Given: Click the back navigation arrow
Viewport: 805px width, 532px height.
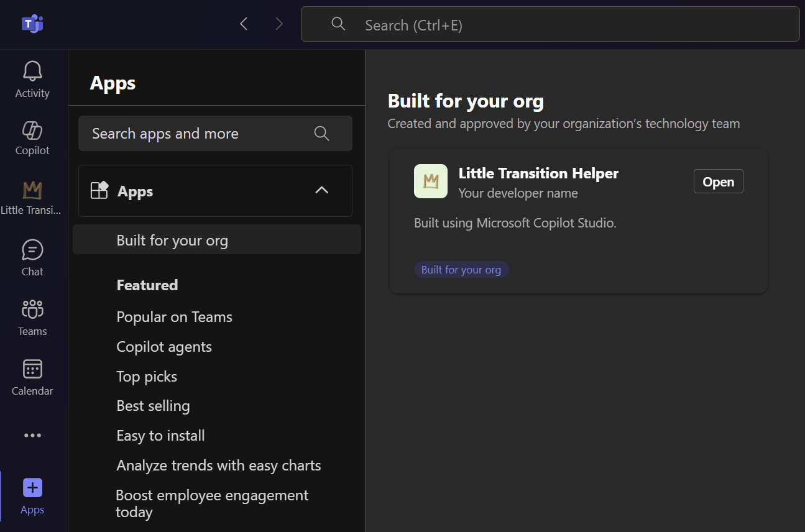Looking at the screenshot, I should coord(243,23).
